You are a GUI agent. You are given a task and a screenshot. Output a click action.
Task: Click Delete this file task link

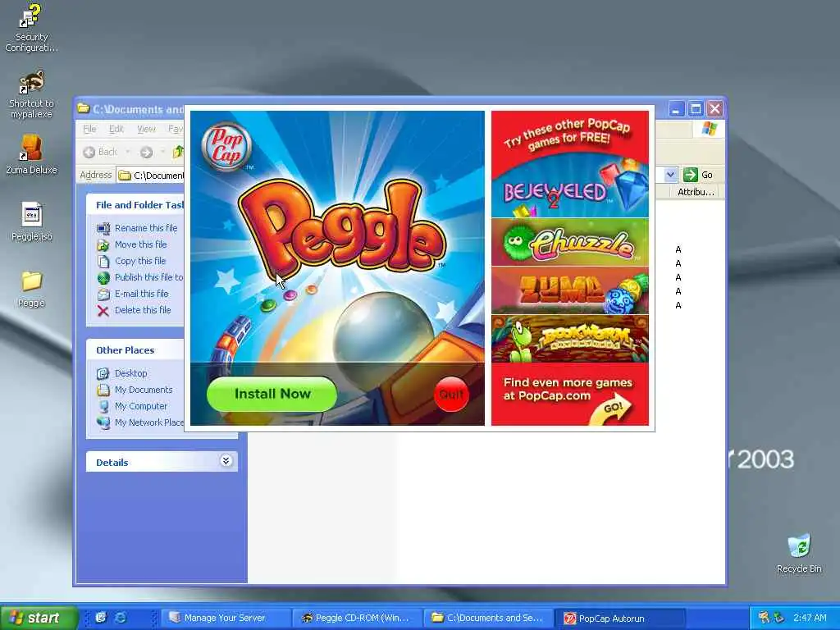click(143, 310)
